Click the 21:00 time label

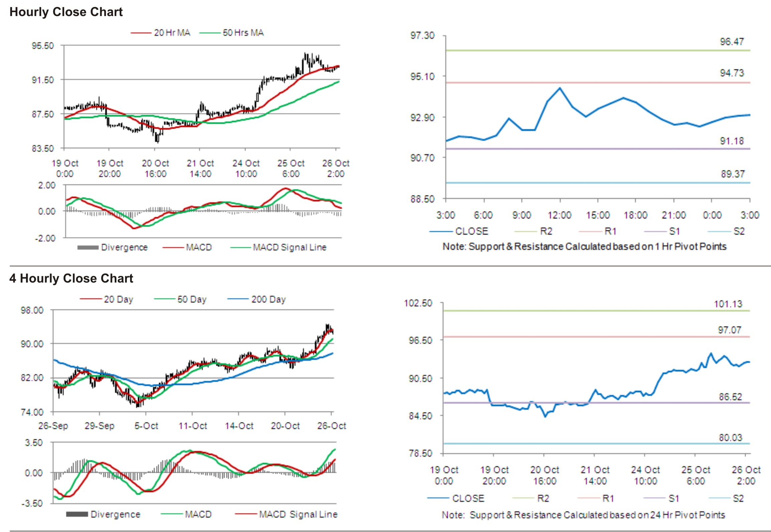click(x=674, y=215)
